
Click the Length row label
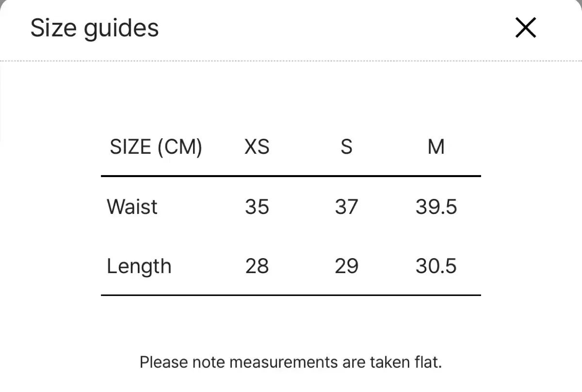tap(139, 266)
